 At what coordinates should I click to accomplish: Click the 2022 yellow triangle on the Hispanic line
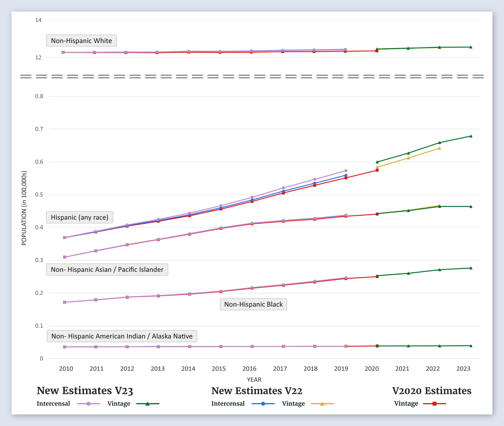click(x=439, y=148)
